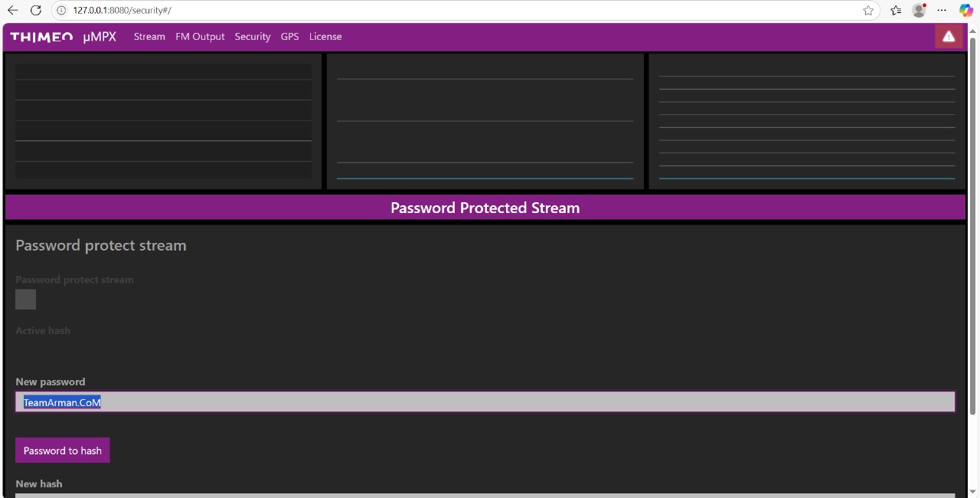980x498 pixels.
Task: Click the page's vertical scrollbar
Action: [x=973, y=230]
